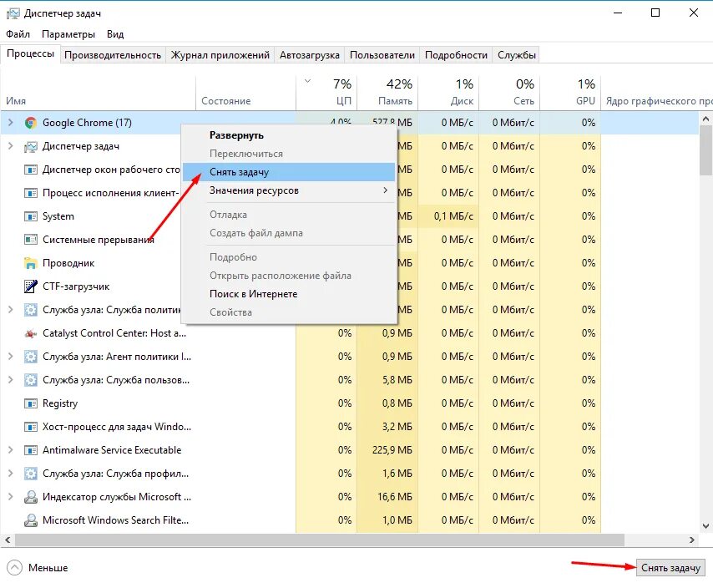Expand the Диспетчер задач process row
Viewport: 713px width, 588px height.
coord(11,146)
